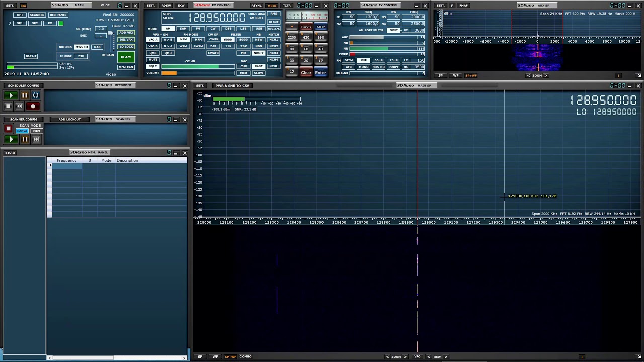Select the 80 band on keypad

click(292, 49)
